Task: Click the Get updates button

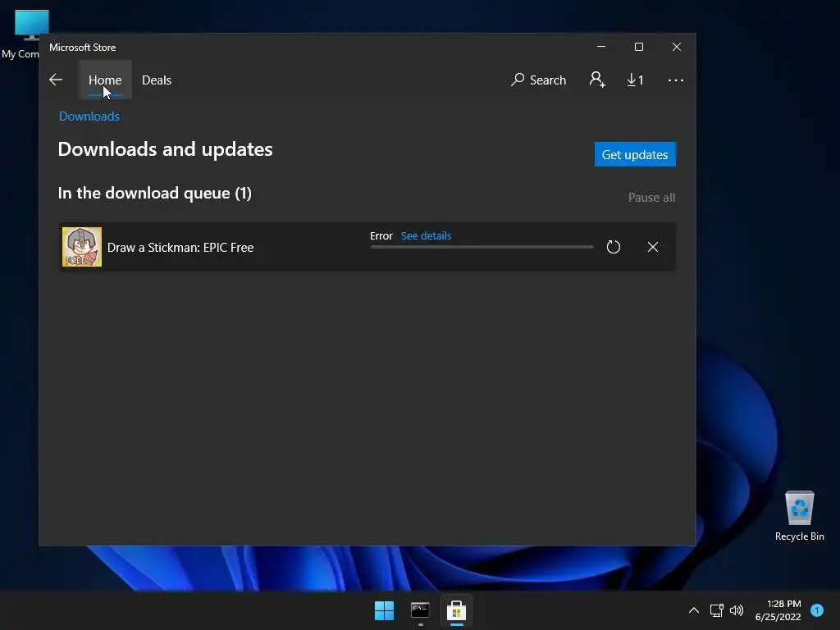Action: click(635, 154)
